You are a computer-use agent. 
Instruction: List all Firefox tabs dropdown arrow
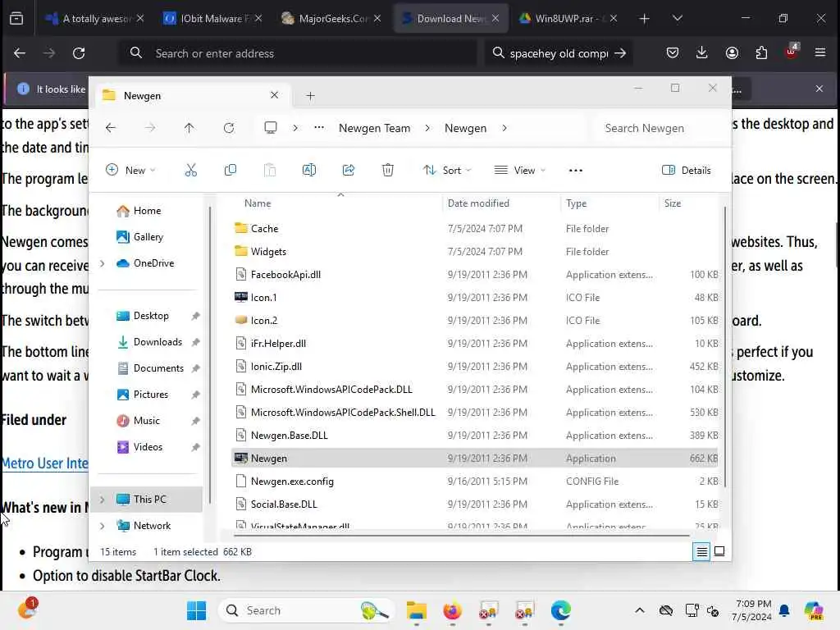point(677,19)
